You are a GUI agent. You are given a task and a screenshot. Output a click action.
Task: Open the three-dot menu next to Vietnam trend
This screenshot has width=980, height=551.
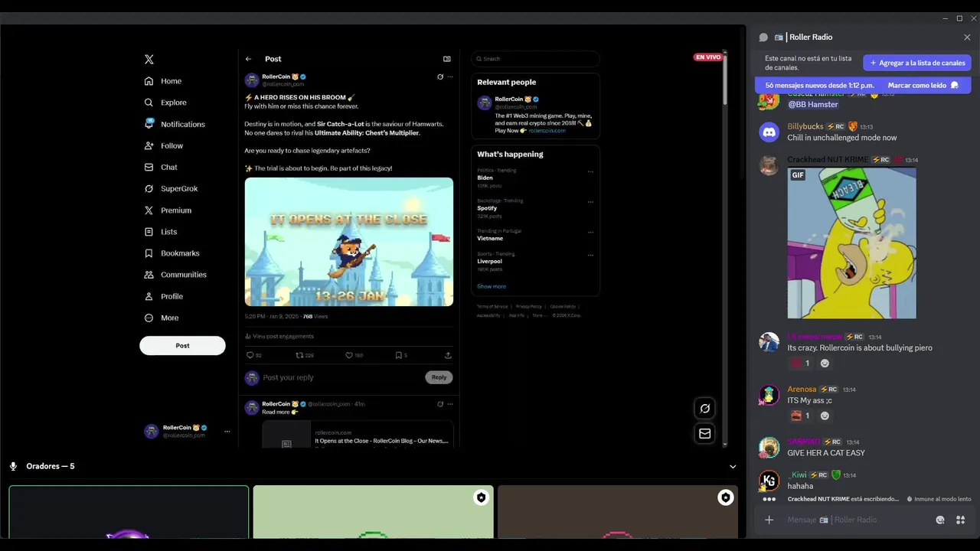(x=590, y=232)
